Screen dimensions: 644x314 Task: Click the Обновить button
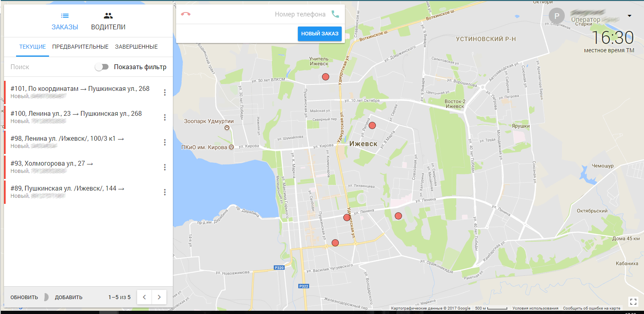(x=24, y=297)
